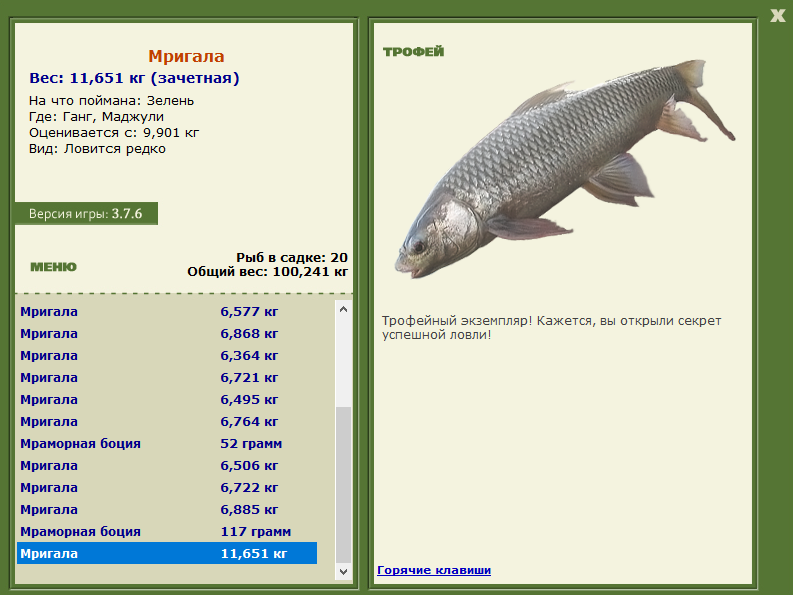Open the МЕНЮ menu
Screen dimensions: 793x595
pyautogui.click(x=54, y=267)
